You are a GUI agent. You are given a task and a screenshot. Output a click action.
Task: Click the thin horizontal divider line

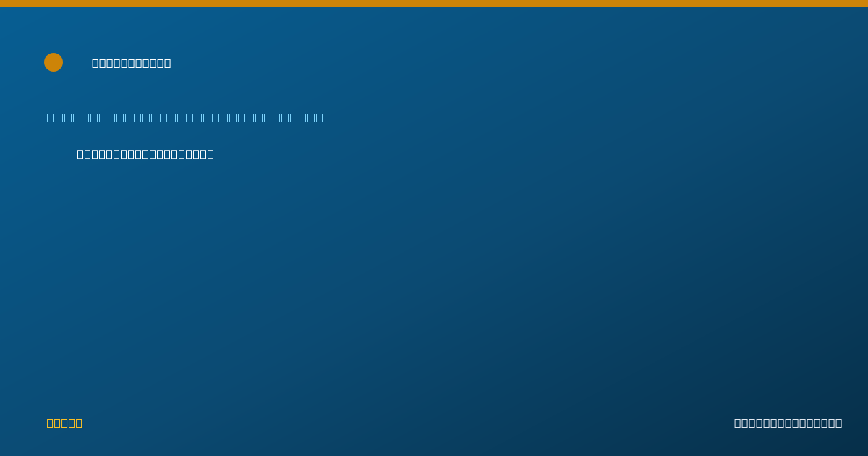(434, 345)
